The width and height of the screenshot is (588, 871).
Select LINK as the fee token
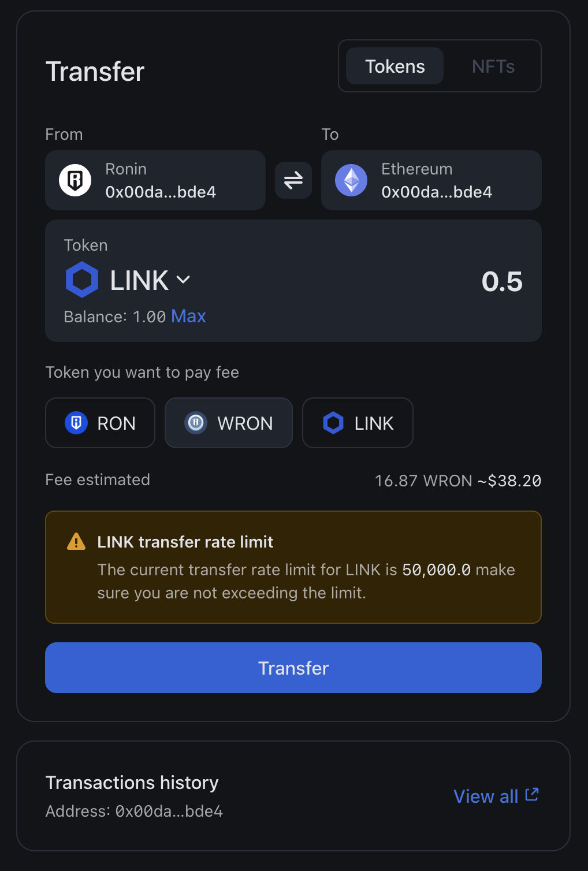358,423
